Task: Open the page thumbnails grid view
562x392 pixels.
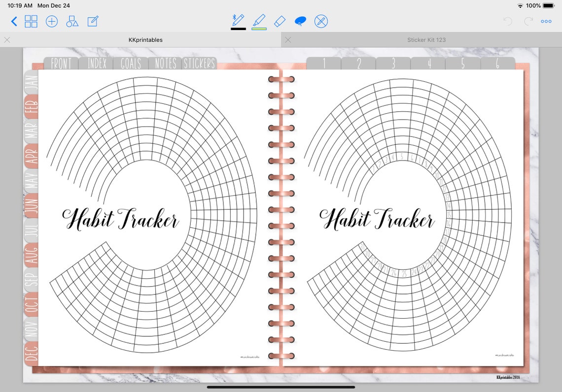Action: 32,21
